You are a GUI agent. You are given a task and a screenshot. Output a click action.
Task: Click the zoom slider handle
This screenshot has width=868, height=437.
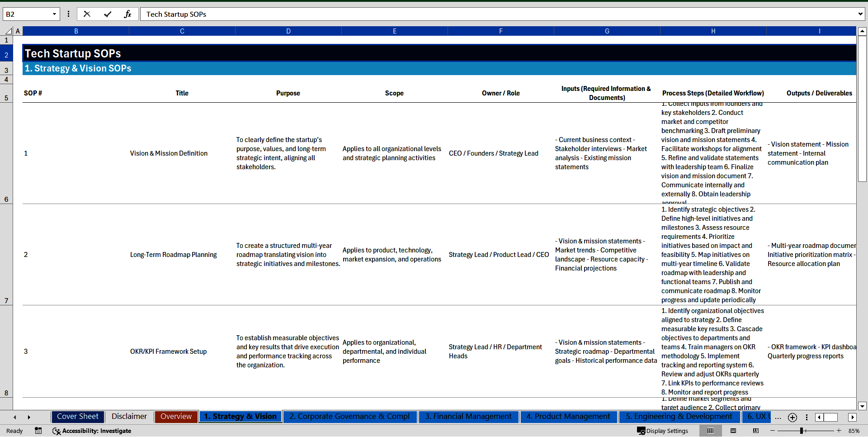[x=801, y=431]
